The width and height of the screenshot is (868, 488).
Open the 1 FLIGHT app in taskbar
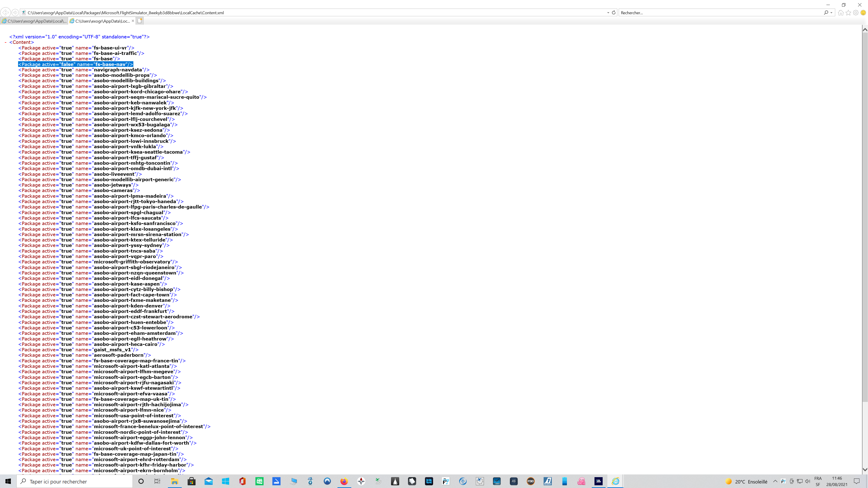click(547, 481)
